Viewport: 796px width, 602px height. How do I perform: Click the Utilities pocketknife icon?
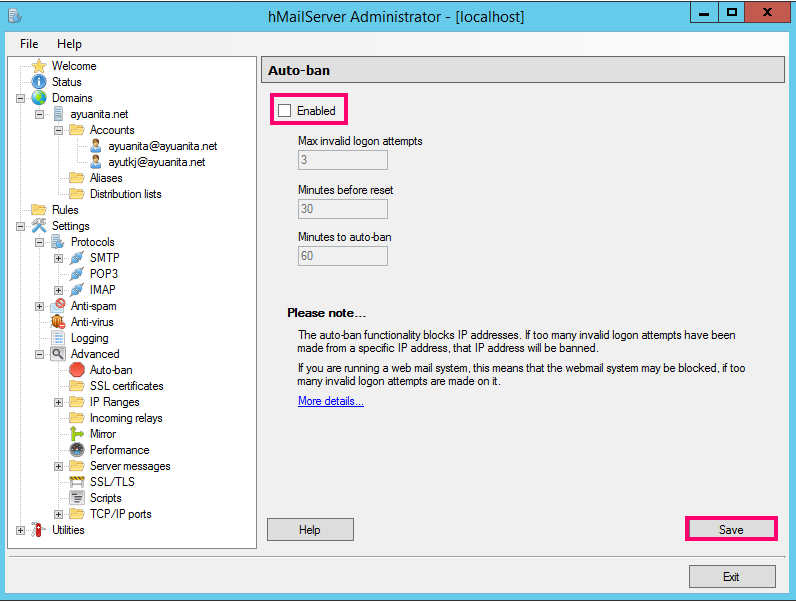(39, 529)
